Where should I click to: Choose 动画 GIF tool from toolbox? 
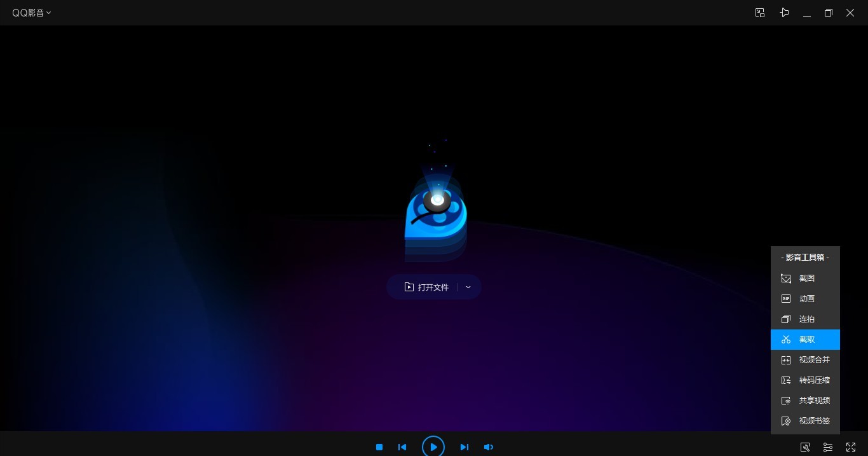coord(805,299)
